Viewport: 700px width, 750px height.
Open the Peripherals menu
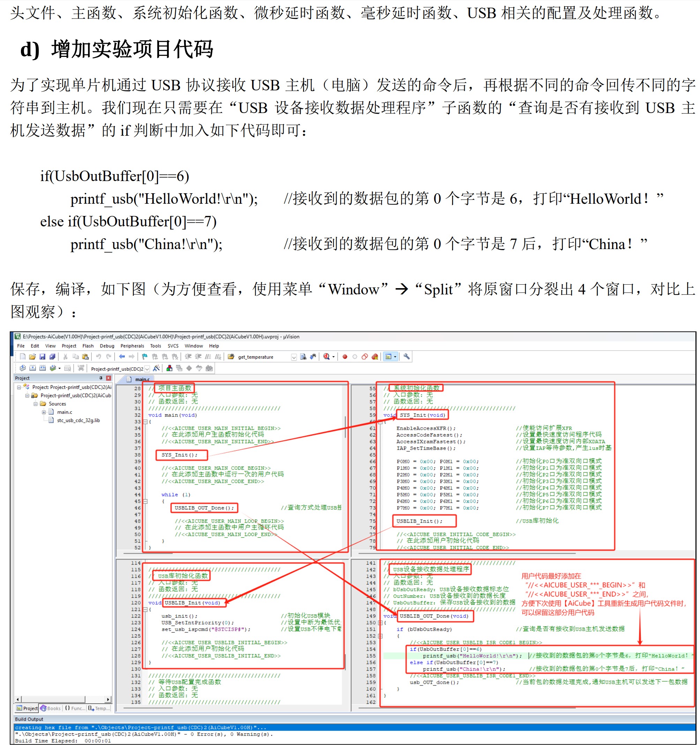tap(132, 346)
